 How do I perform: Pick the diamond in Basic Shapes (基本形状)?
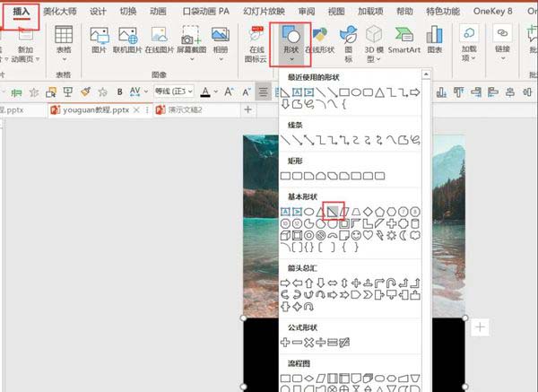[368, 212]
